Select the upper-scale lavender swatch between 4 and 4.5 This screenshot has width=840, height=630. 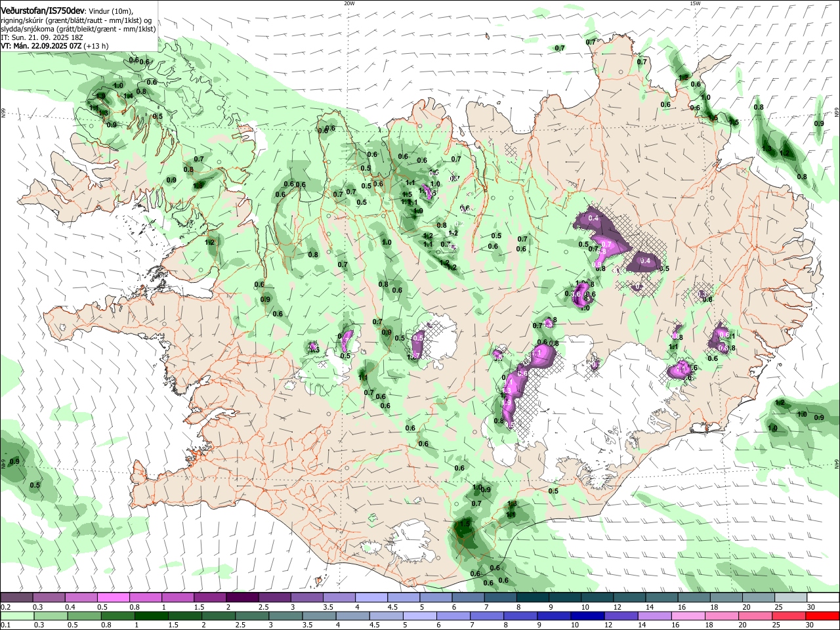coord(371,598)
